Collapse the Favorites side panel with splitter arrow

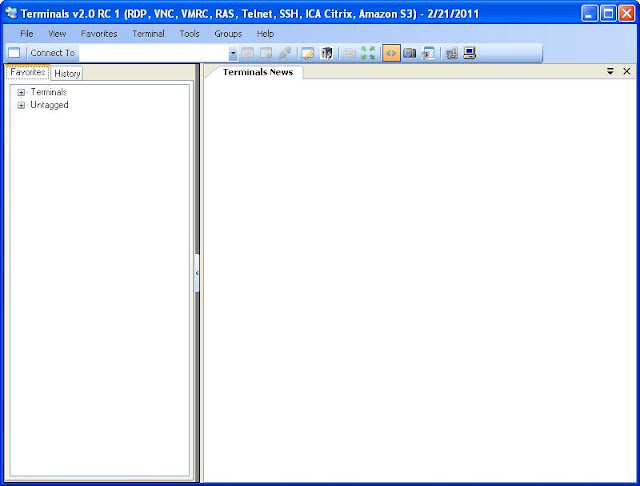pyautogui.click(x=197, y=273)
